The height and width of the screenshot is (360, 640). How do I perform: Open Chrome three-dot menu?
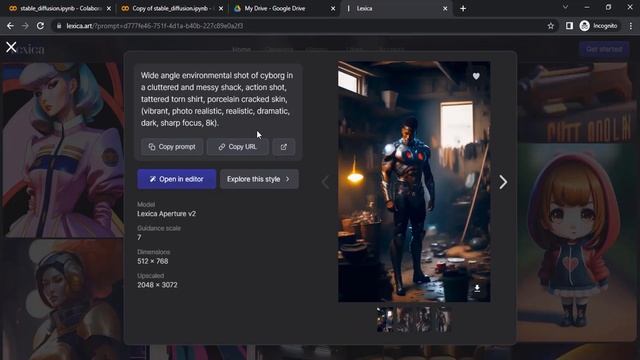631,26
